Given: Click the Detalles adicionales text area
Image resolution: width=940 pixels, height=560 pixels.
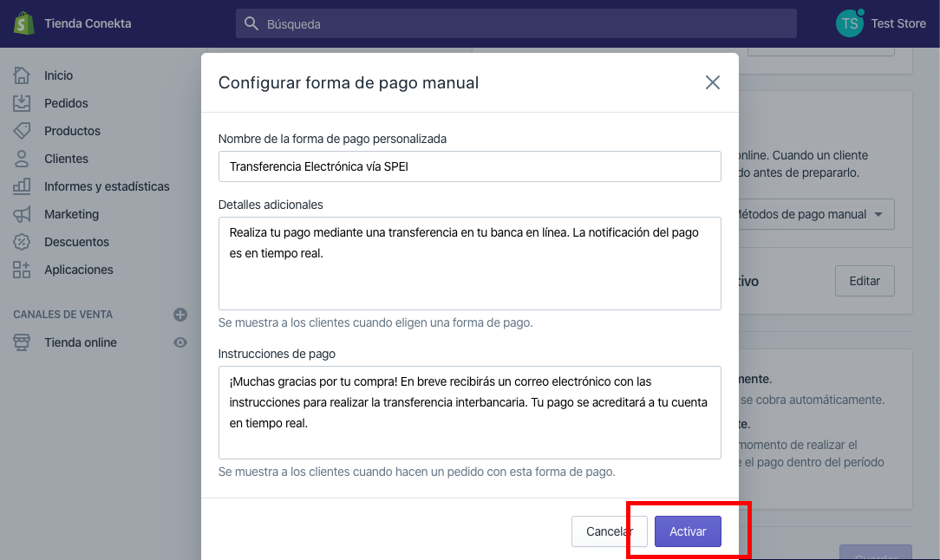Looking at the screenshot, I should [x=469, y=264].
